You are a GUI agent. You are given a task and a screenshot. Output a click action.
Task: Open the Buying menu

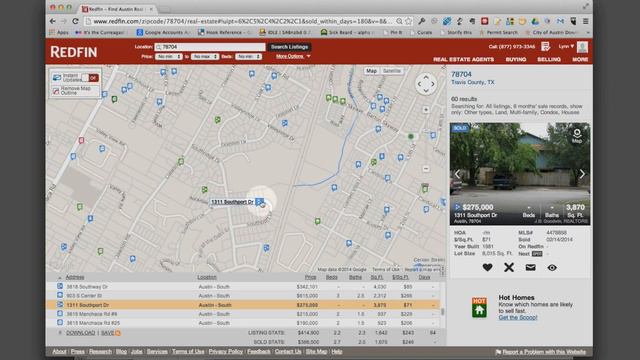tap(516, 60)
